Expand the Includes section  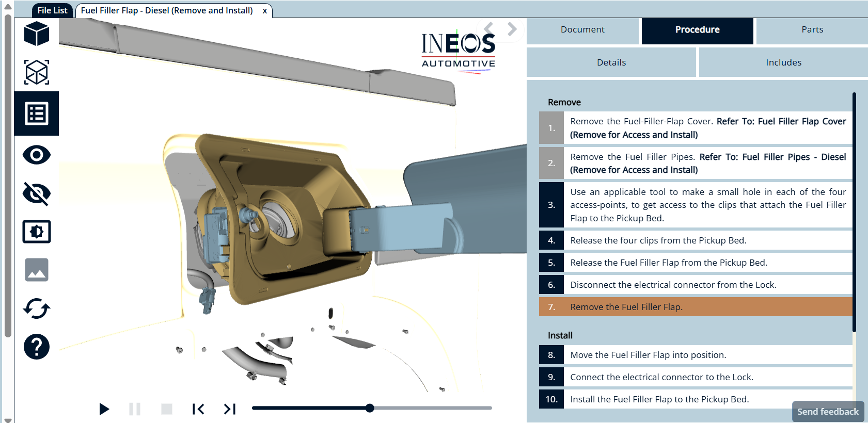pyautogui.click(x=783, y=62)
